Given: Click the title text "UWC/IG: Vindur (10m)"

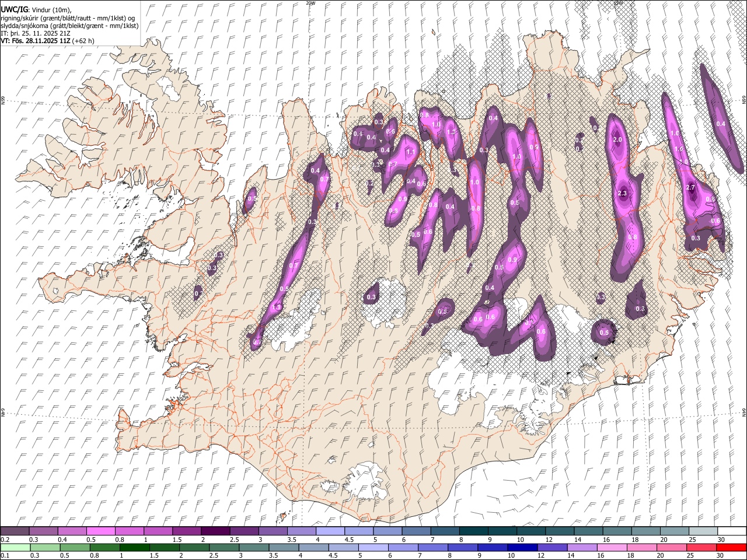Looking at the screenshot, I should [x=36, y=9].
